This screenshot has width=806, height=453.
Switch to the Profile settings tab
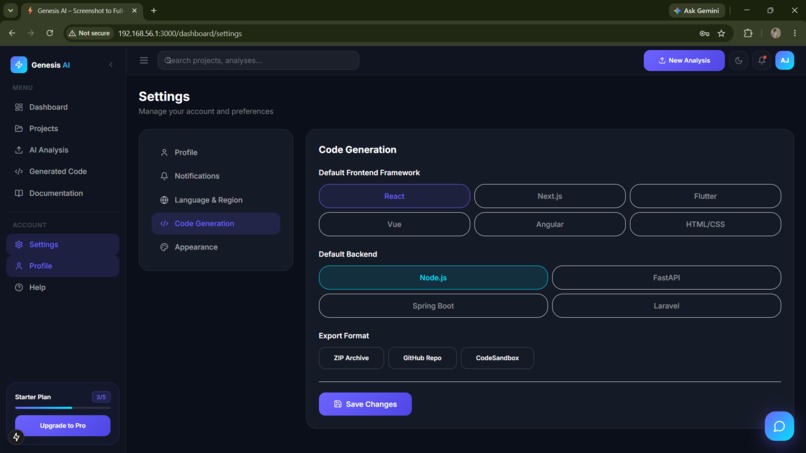pos(216,153)
